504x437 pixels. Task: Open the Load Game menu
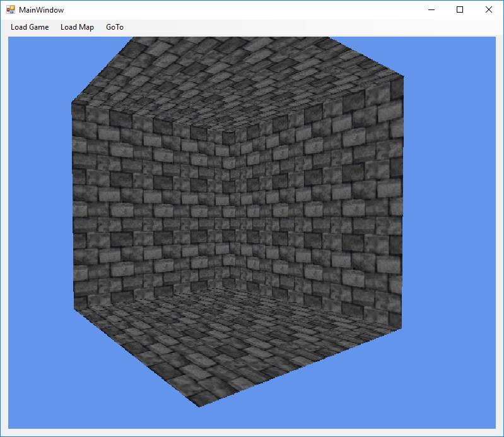30,27
